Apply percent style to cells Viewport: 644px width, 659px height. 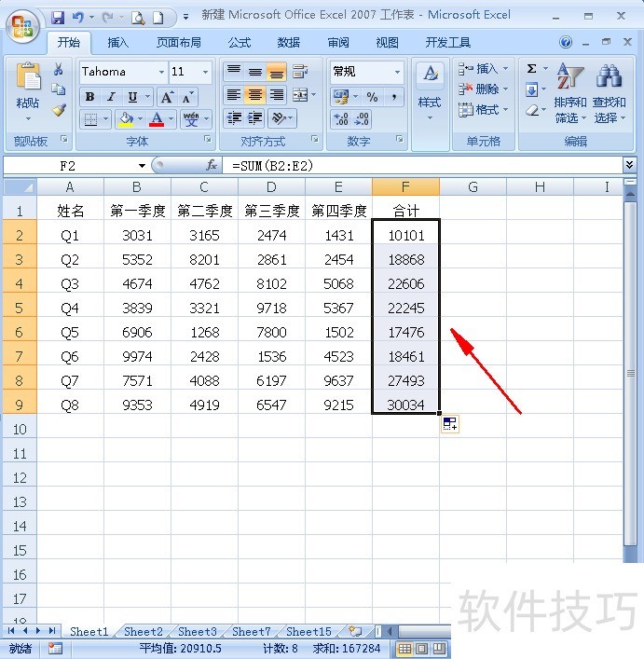(372, 98)
